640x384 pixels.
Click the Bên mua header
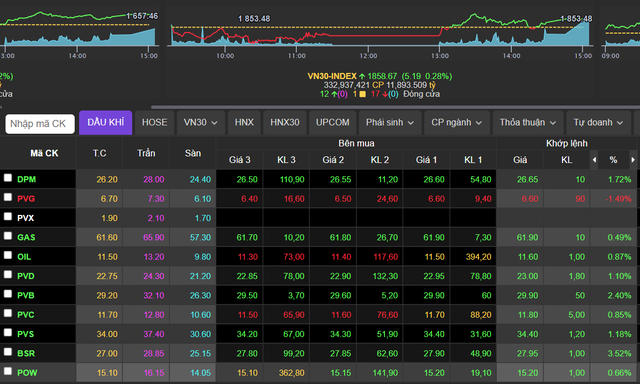tap(356, 144)
